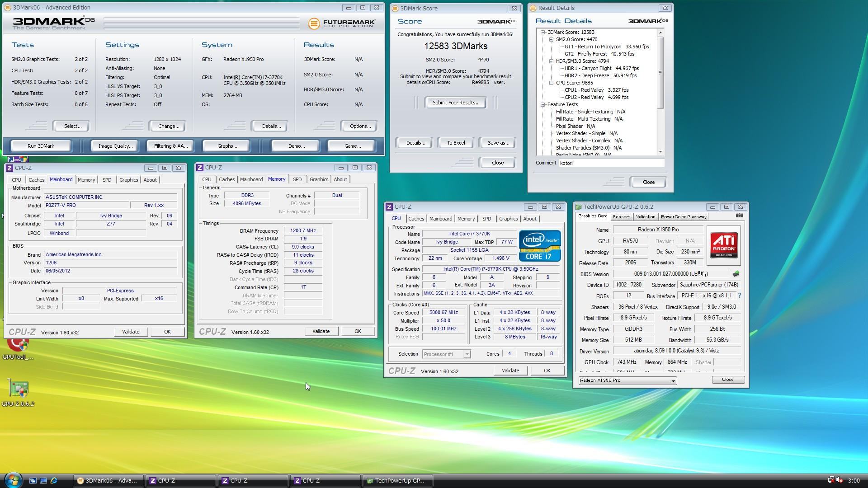
Task: Click the green BIOS save chip icon
Action: pyautogui.click(x=736, y=274)
